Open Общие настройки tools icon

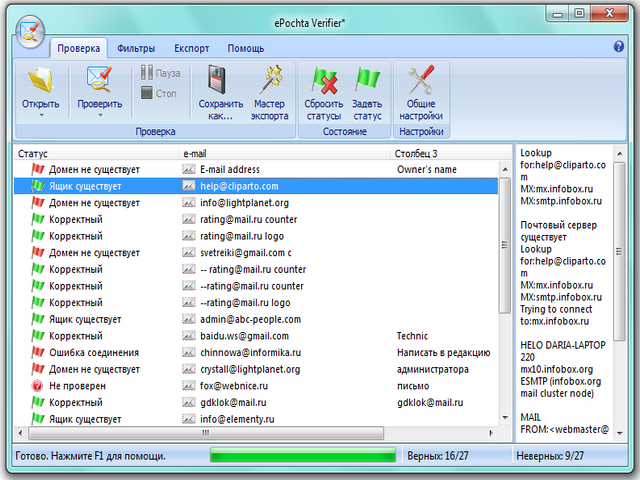coord(421,80)
